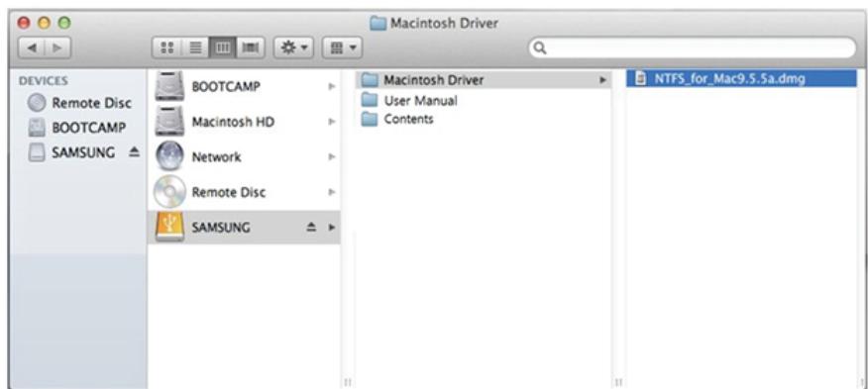This screenshot has width=868, height=389.
Task: Click the Macintosh Driver folder icon
Action: click(x=370, y=81)
